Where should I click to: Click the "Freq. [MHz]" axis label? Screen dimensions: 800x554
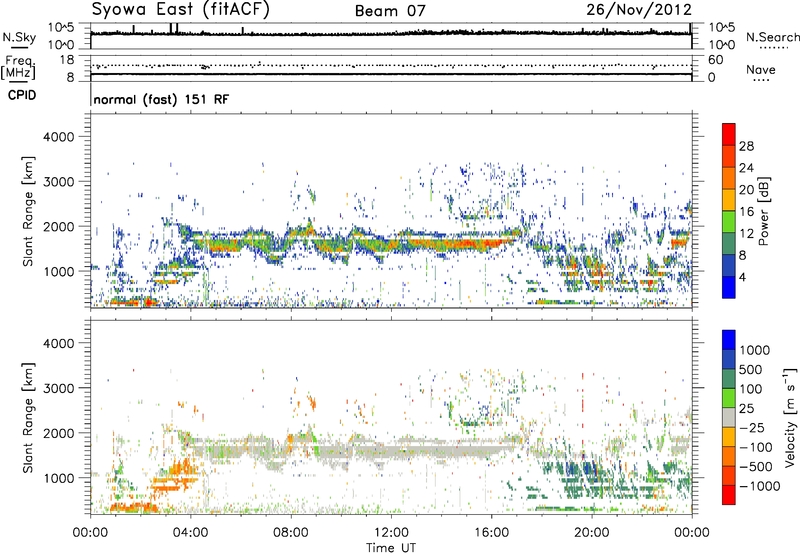(19, 67)
